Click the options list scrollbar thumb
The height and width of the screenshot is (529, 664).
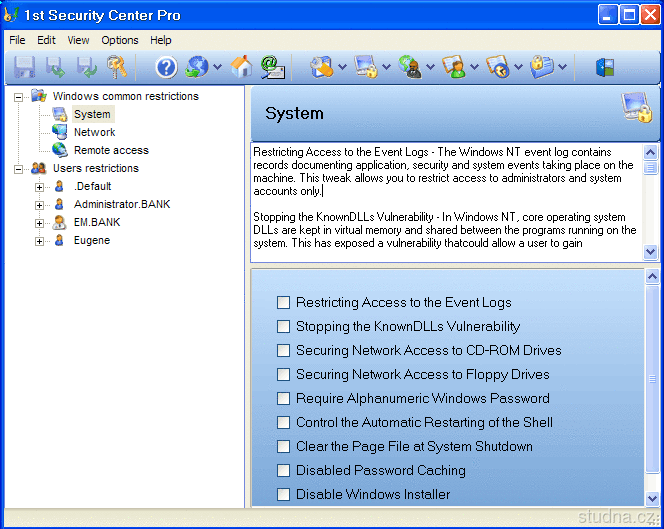[x=653, y=379]
